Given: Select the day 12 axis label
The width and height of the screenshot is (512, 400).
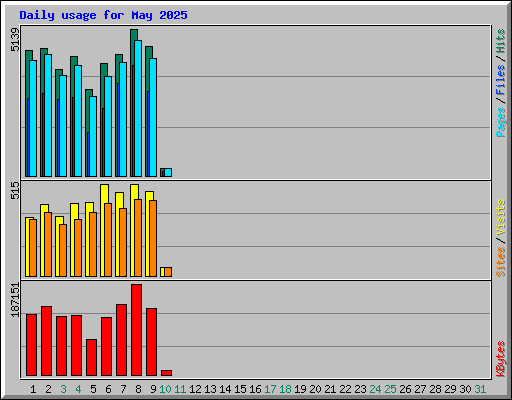Looking at the screenshot, I should (x=195, y=389).
